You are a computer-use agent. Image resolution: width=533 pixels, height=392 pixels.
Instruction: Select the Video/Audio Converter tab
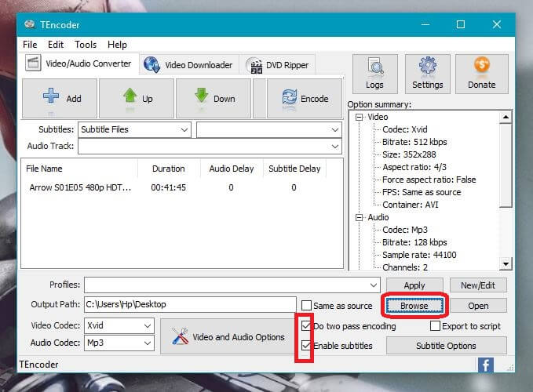(78, 64)
